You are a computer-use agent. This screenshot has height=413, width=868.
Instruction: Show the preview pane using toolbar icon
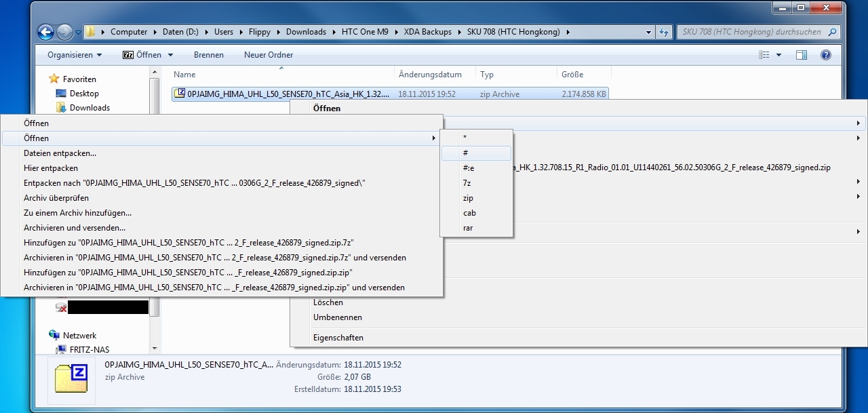pos(802,55)
